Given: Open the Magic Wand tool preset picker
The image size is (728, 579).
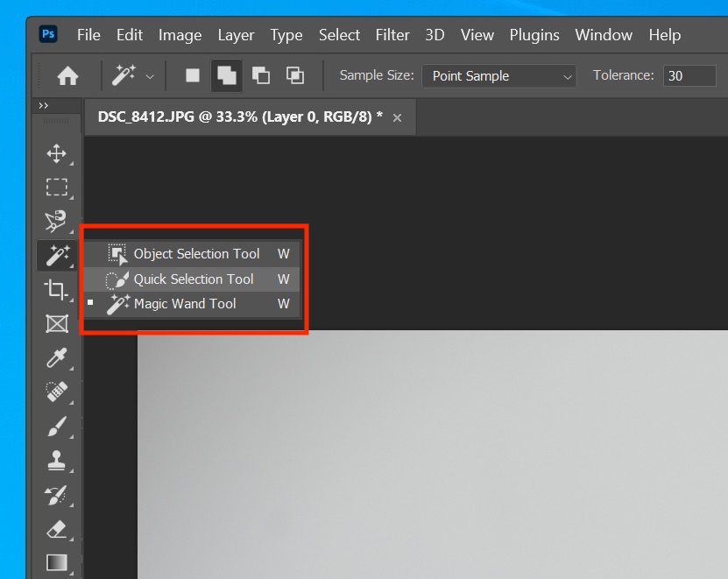Looking at the screenshot, I should tap(133, 75).
